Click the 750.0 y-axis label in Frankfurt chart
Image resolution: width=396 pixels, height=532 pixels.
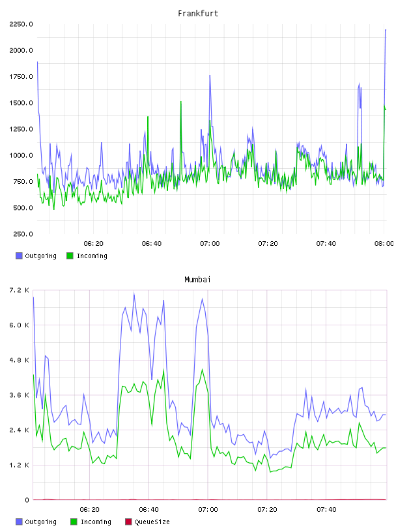[x=23, y=181]
